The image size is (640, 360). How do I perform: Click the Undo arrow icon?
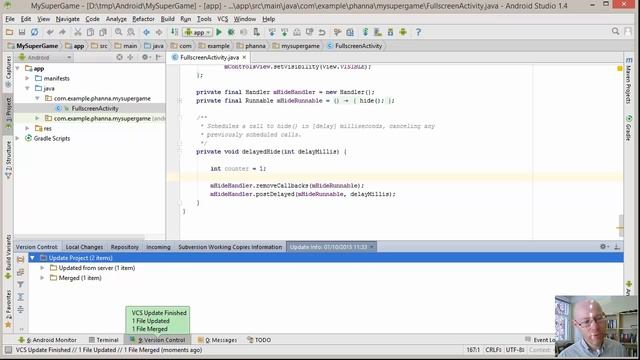(x=50, y=32)
